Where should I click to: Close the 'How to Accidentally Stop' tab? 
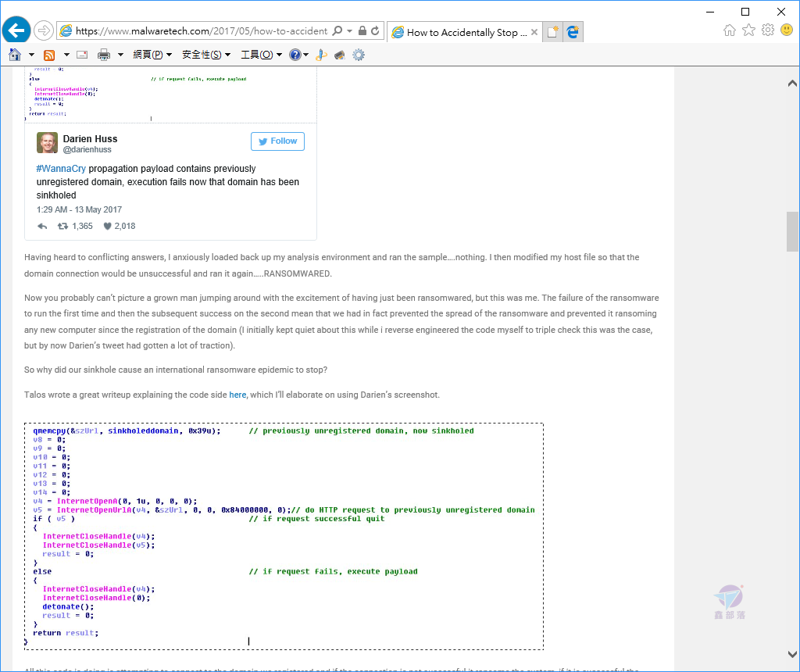(534, 32)
